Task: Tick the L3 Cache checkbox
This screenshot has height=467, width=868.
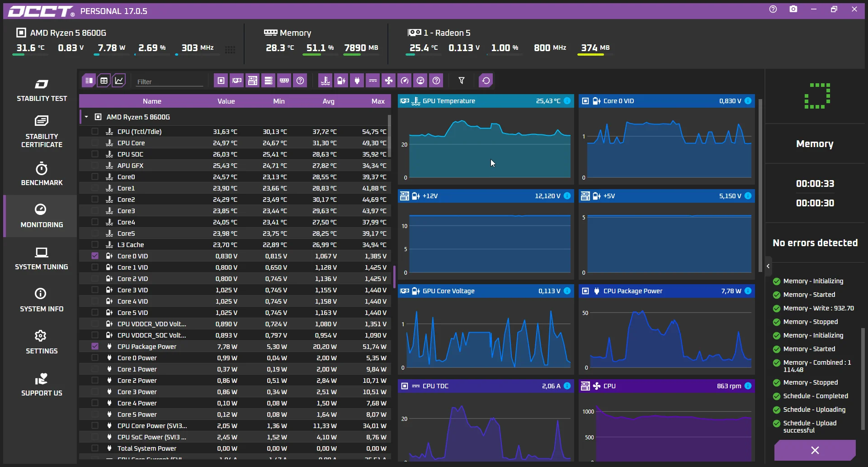Action: click(95, 244)
